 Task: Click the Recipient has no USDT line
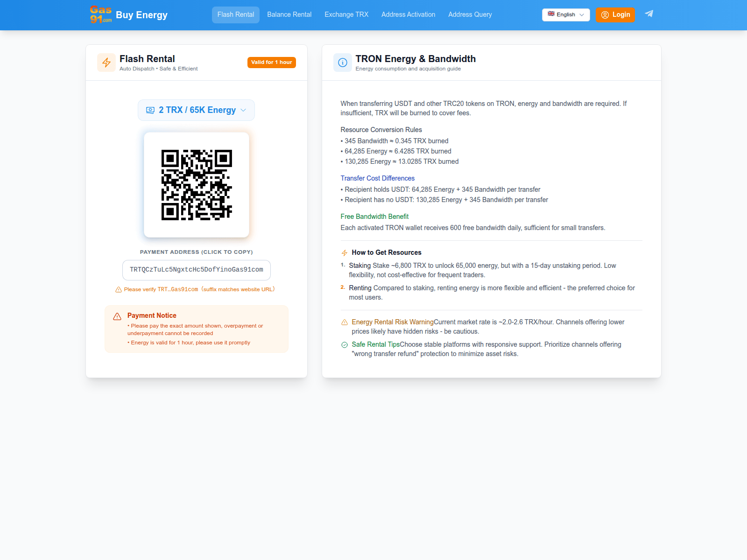tap(444, 200)
